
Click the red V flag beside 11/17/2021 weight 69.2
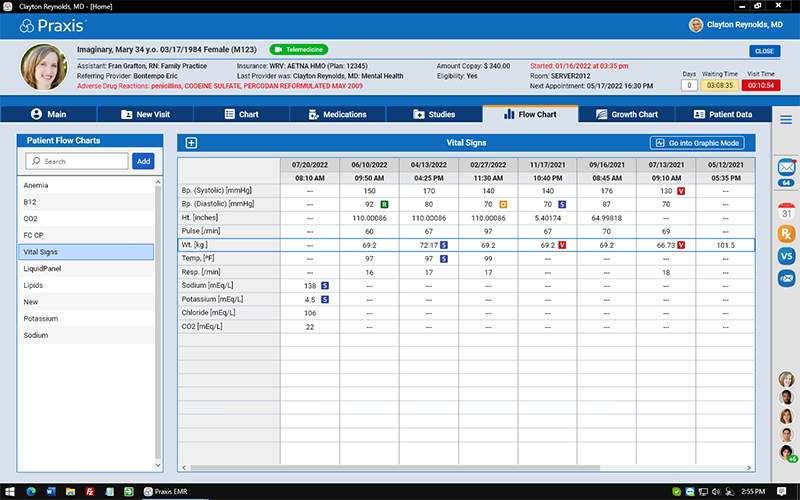click(562, 245)
